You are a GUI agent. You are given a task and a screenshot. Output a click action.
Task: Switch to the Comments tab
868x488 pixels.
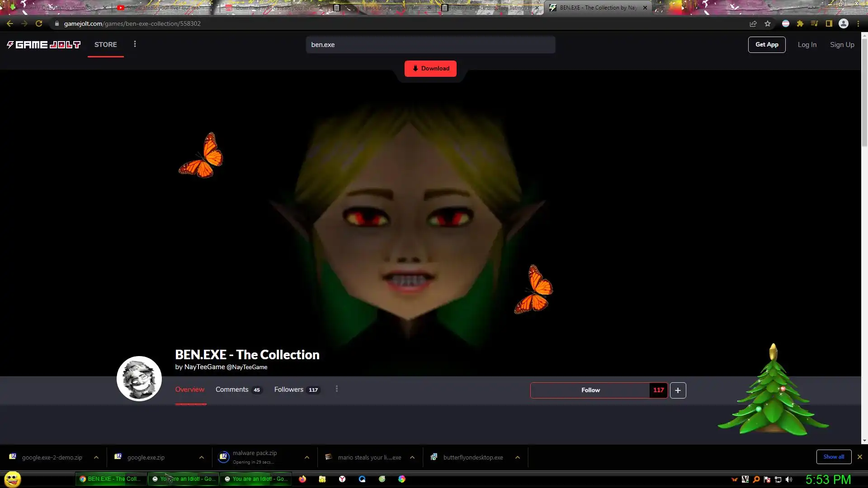click(232, 389)
